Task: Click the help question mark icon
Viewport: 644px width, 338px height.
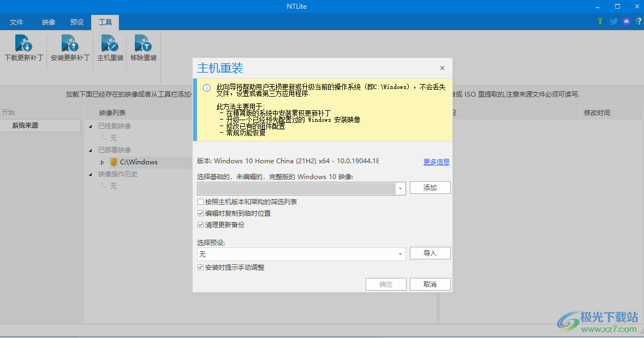Action: [639, 21]
